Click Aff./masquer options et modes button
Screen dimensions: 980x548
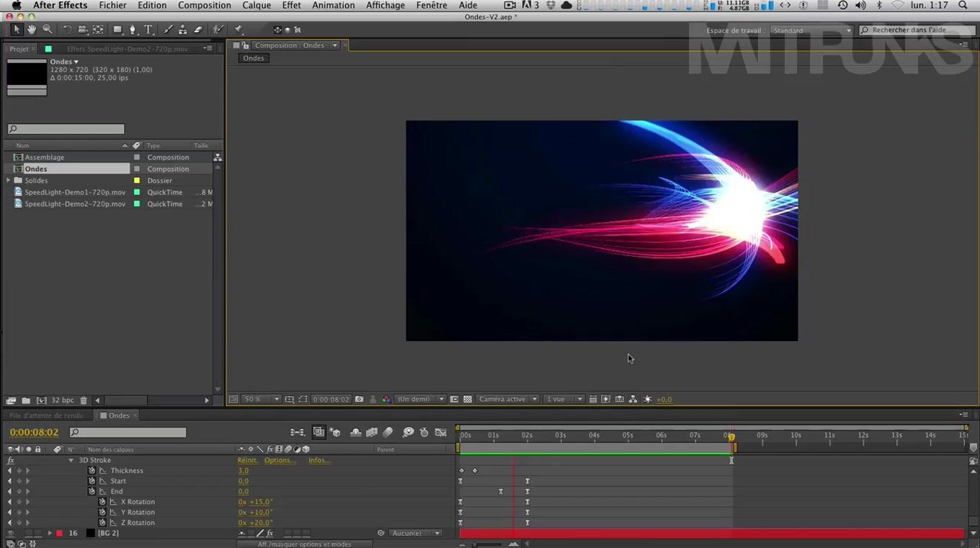click(304, 544)
